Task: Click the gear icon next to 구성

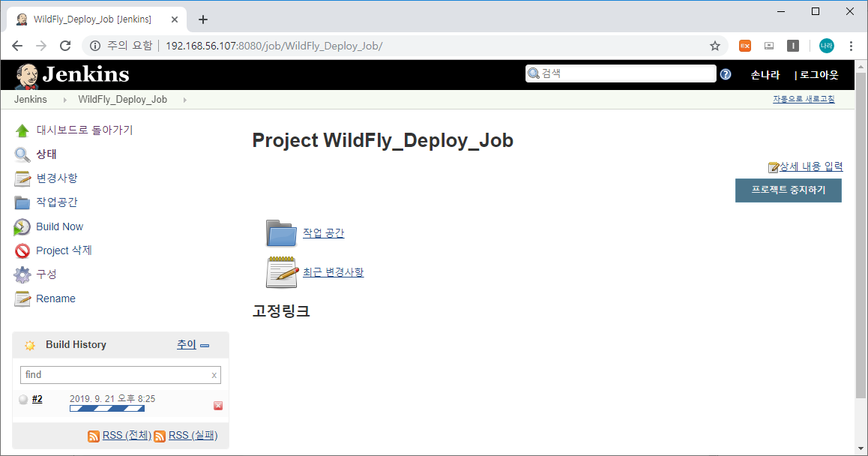Action: tap(22, 274)
